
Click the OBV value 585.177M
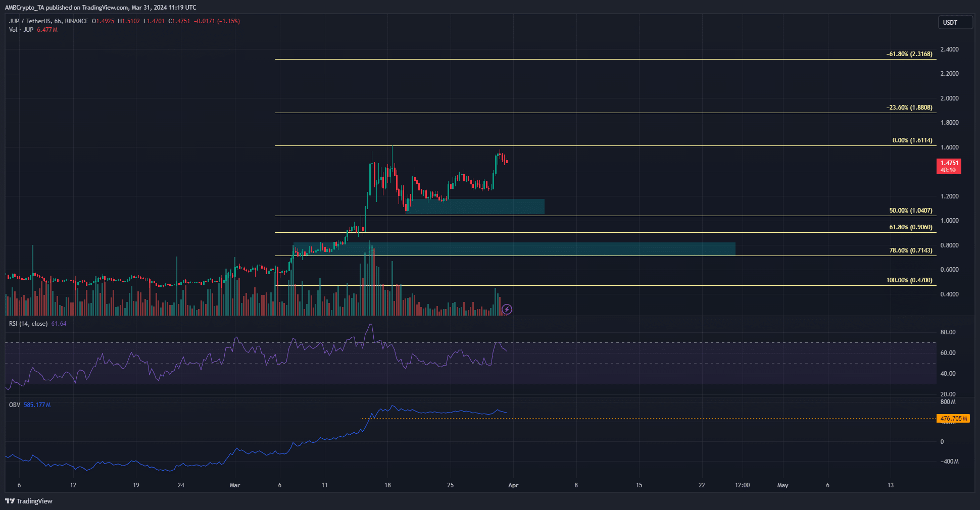coord(37,405)
